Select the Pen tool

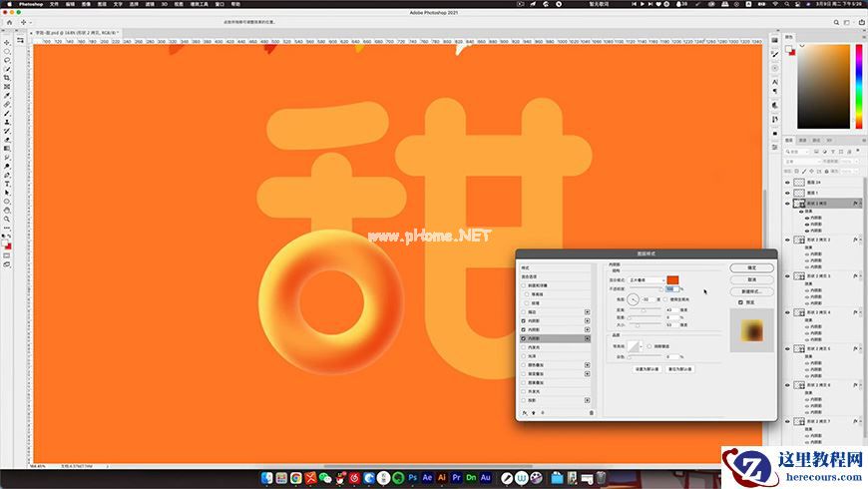[x=7, y=175]
